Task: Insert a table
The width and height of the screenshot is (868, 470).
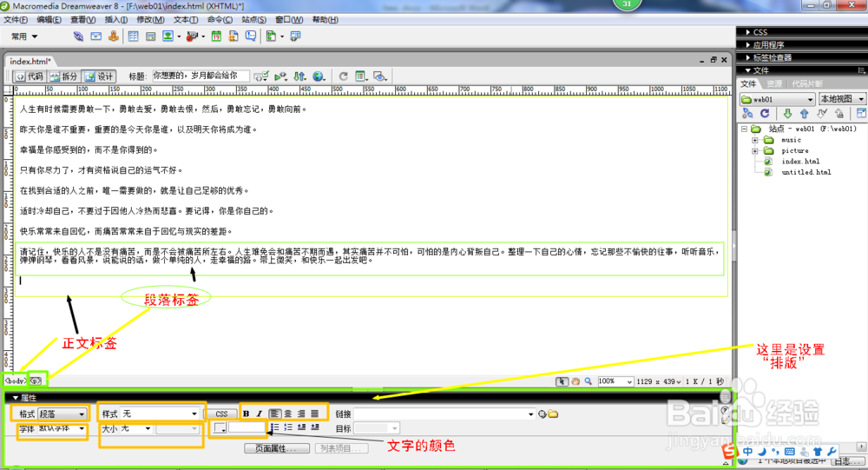Action: [134, 36]
